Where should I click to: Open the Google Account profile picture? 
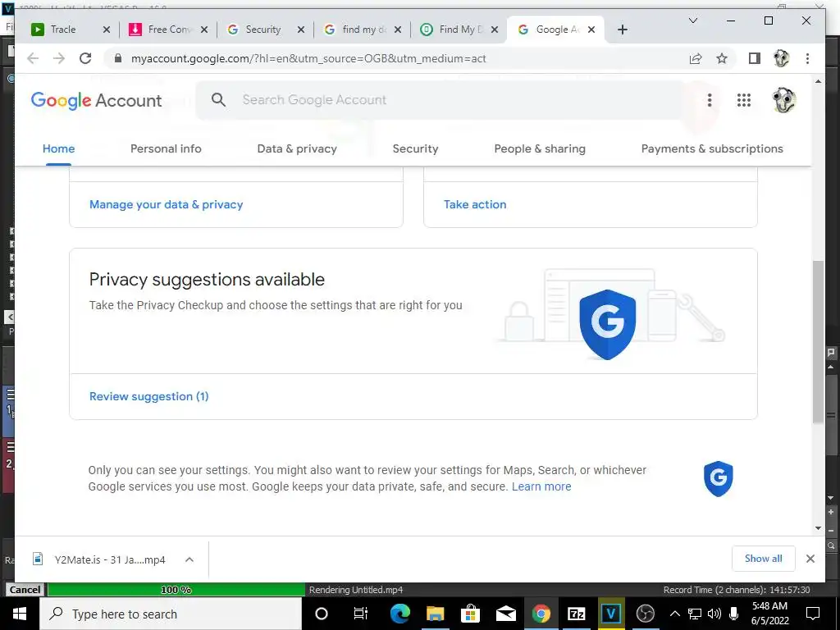pyautogui.click(x=783, y=99)
